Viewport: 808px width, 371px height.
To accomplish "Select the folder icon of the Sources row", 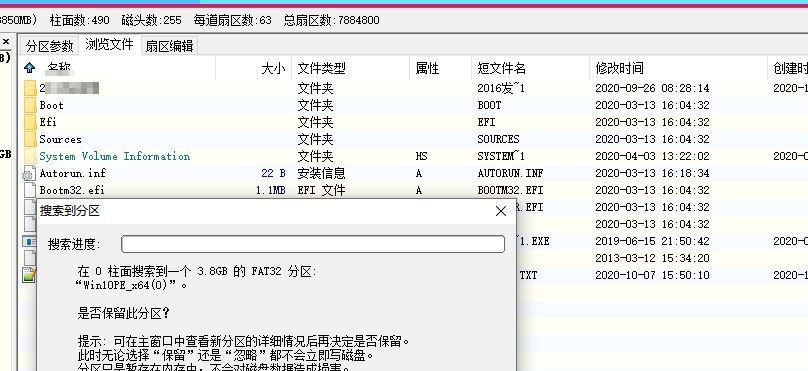I will click(30, 139).
